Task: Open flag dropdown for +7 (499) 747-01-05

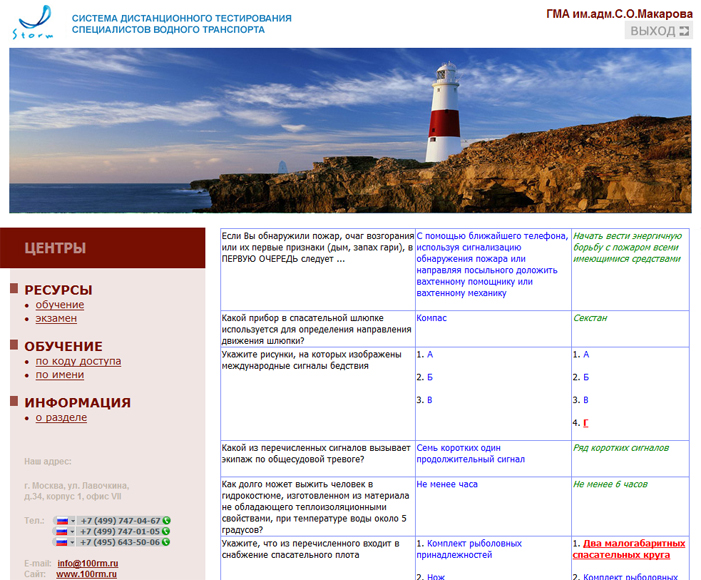Action: pos(65,531)
